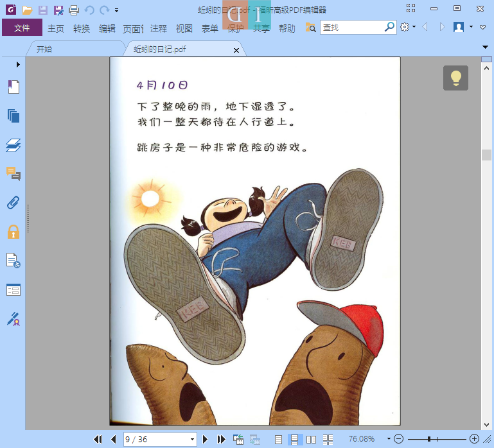Jump to the first page
This screenshot has height=448, width=494.
coord(98,439)
